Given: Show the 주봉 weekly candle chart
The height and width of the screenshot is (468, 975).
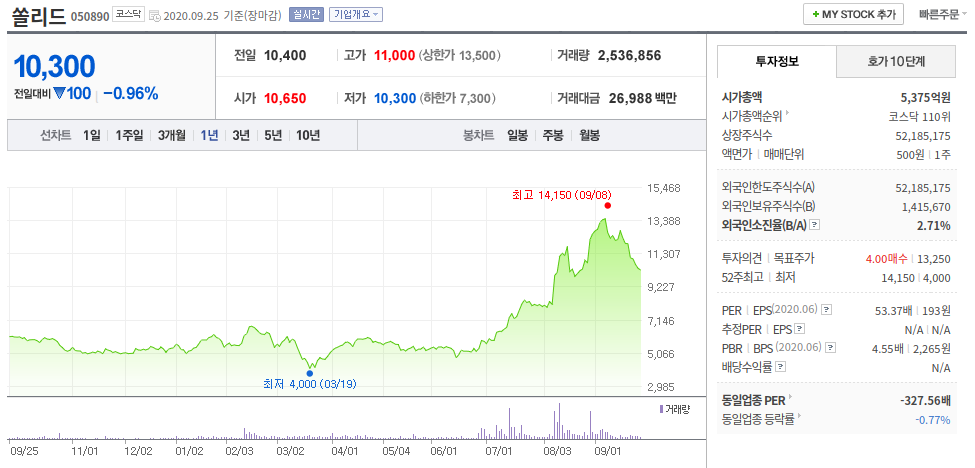Looking at the screenshot, I should pyautogui.click(x=553, y=135).
